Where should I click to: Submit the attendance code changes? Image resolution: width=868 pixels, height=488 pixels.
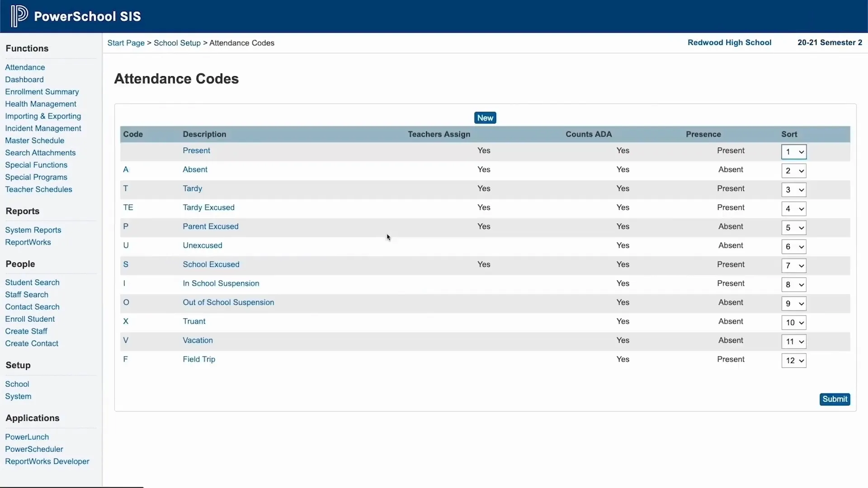(834, 399)
